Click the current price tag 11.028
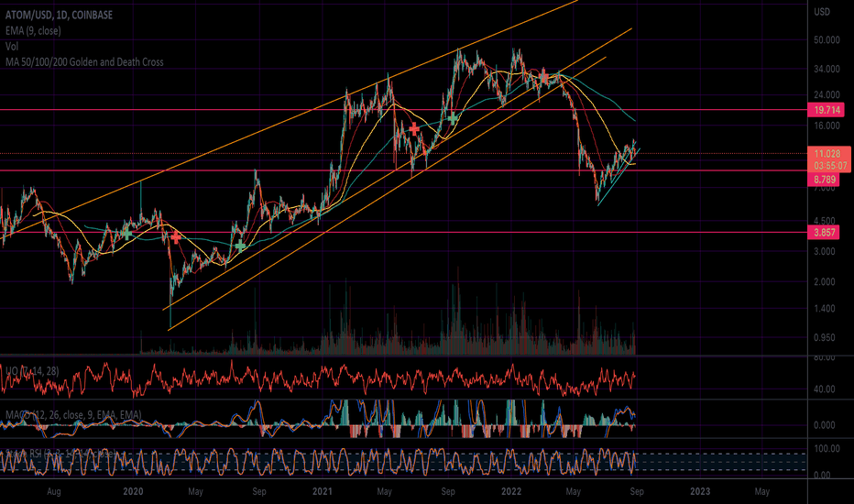 coord(827,154)
